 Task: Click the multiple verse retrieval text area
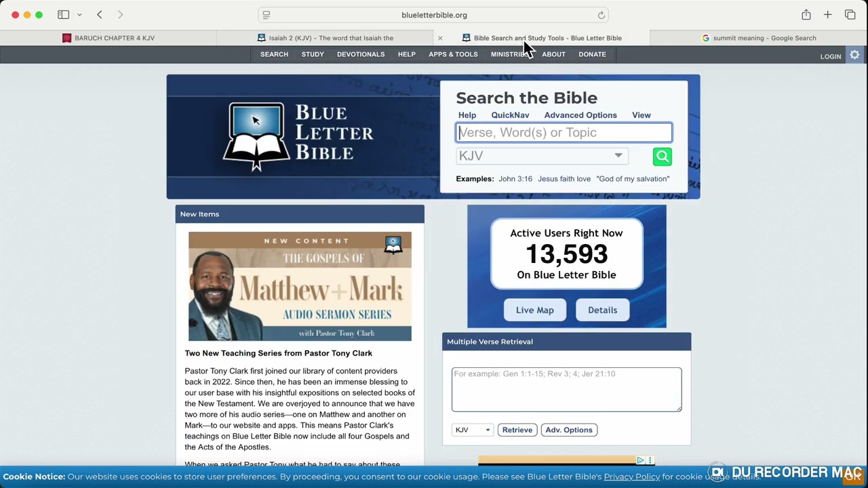pos(567,390)
